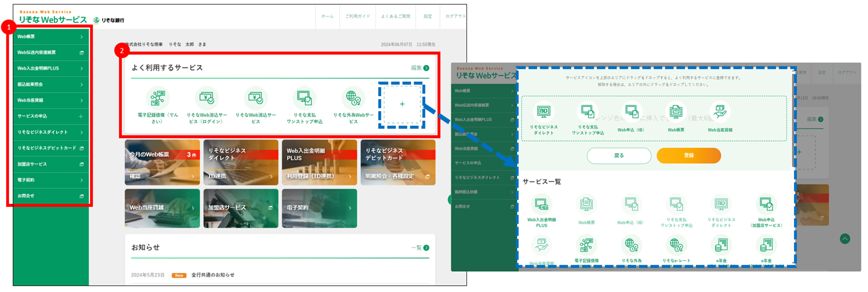Expand 振込結果照会 in main screen sidebar
Screen dimensions: 868x292
pos(51,85)
